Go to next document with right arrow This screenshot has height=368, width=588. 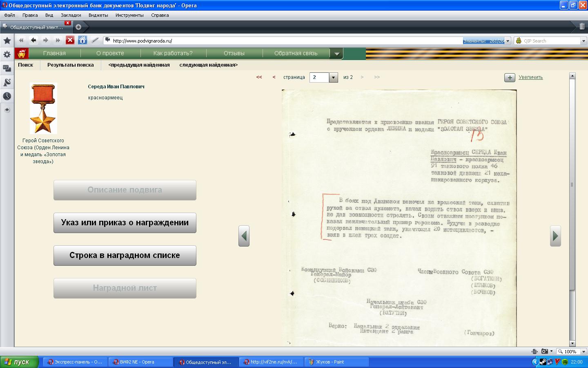[x=555, y=236]
